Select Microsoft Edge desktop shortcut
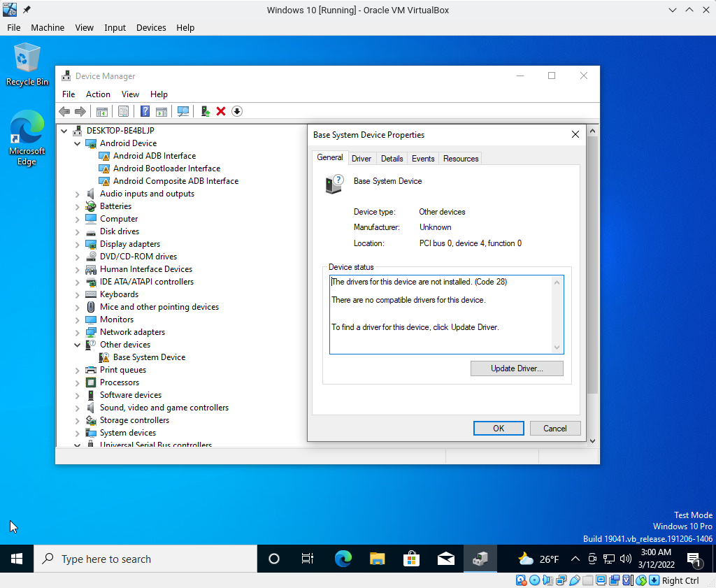This screenshot has height=588, width=716. (27, 138)
